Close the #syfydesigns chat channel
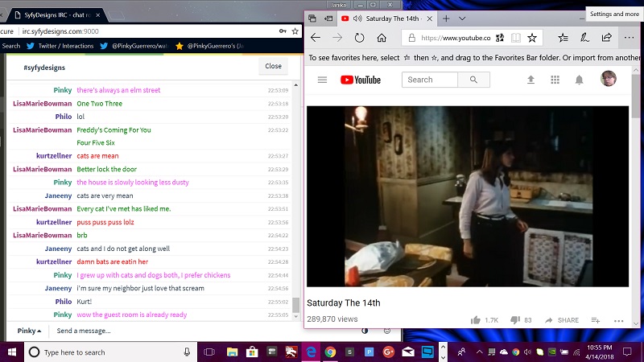 pyautogui.click(x=273, y=66)
